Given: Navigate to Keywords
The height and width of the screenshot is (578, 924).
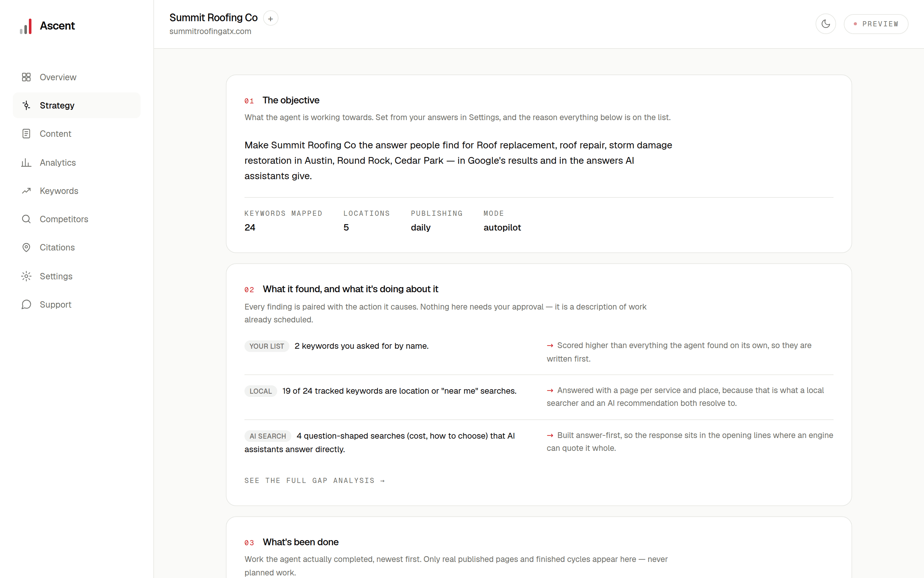Looking at the screenshot, I should pyautogui.click(x=76, y=191).
